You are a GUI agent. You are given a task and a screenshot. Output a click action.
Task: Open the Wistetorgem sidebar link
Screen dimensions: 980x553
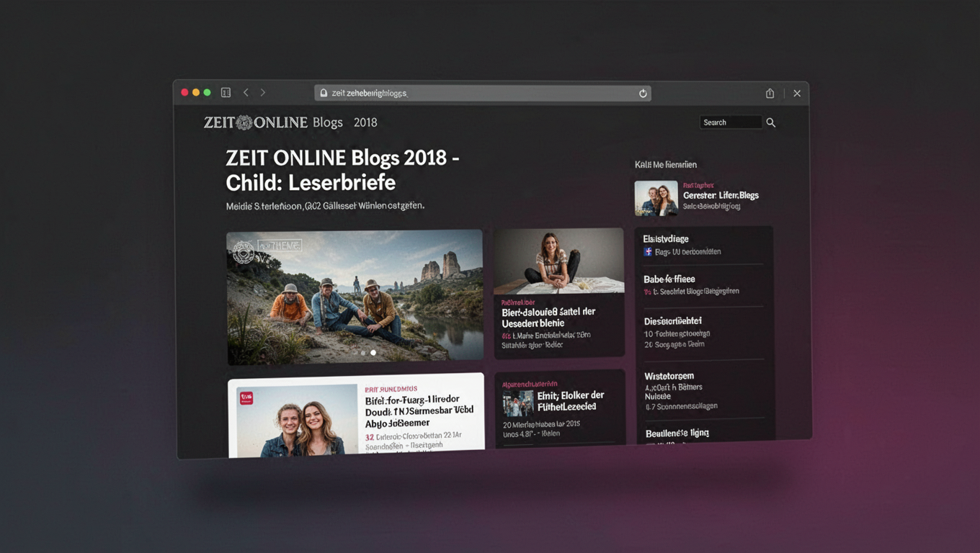669,376
